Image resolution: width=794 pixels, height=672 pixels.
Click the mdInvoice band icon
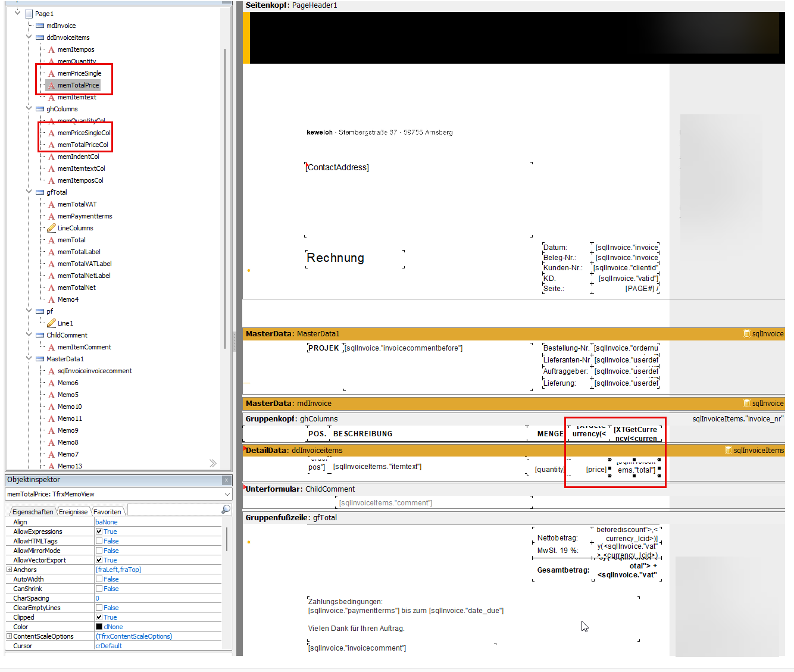tap(40, 26)
